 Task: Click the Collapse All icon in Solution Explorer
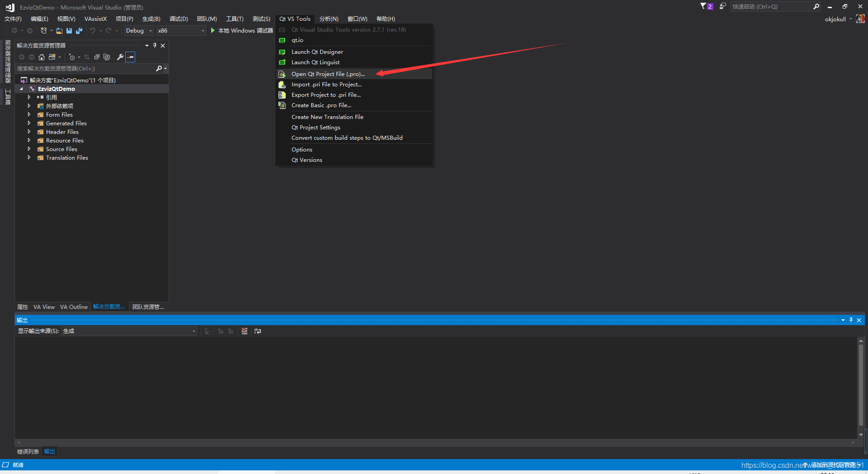pos(97,57)
